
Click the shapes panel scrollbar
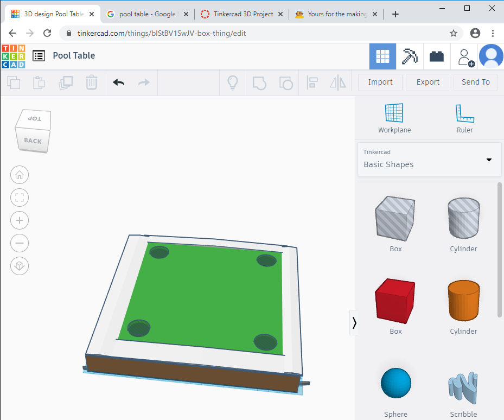point(499,250)
